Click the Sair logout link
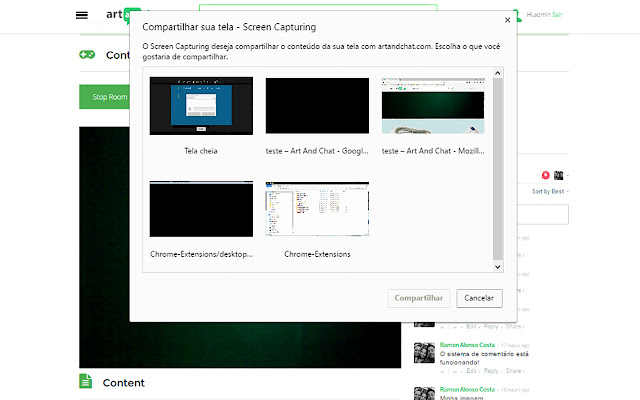Image resolution: width=640 pixels, height=400 pixels. coord(557,15)
